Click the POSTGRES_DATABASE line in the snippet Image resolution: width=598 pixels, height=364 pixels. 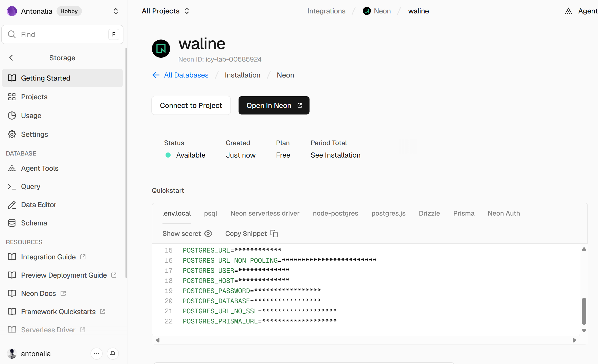(252, 301)
